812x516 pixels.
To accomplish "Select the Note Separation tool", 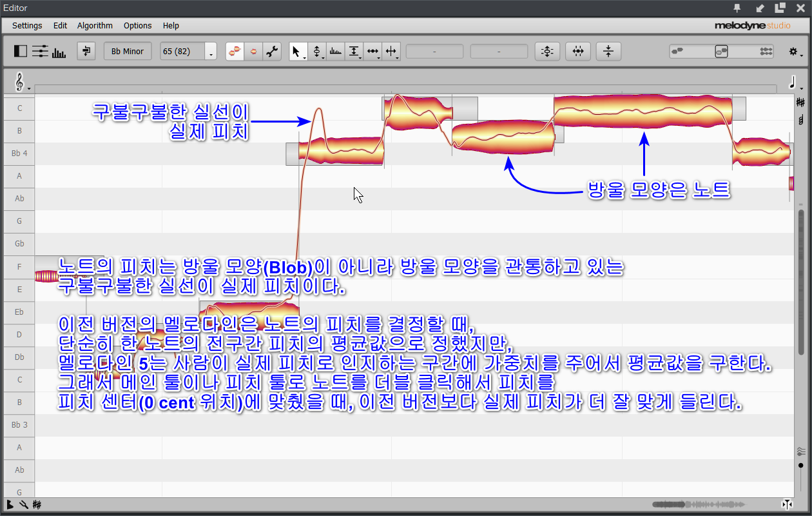I will pyautogui.click(x=391, y=51).
